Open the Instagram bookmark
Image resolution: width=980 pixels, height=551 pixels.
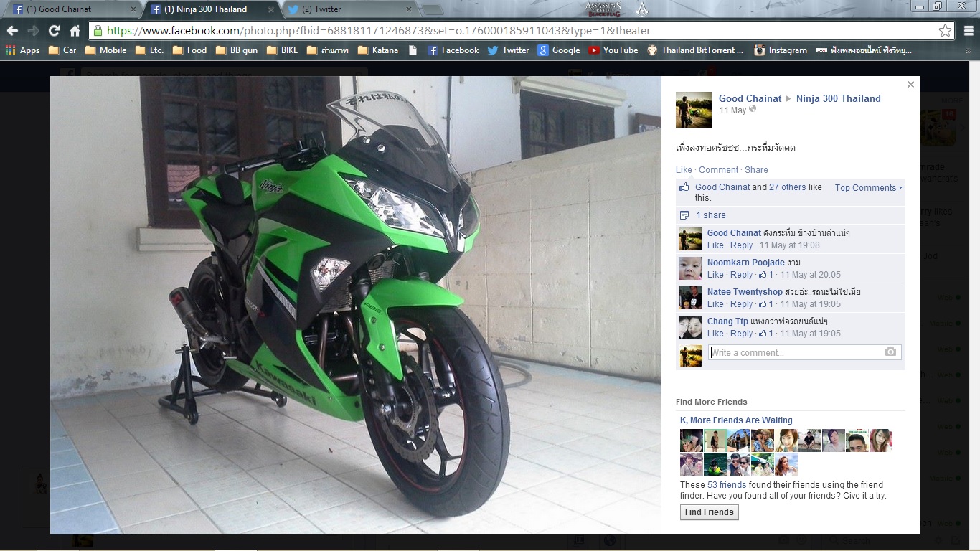point(781,50)
